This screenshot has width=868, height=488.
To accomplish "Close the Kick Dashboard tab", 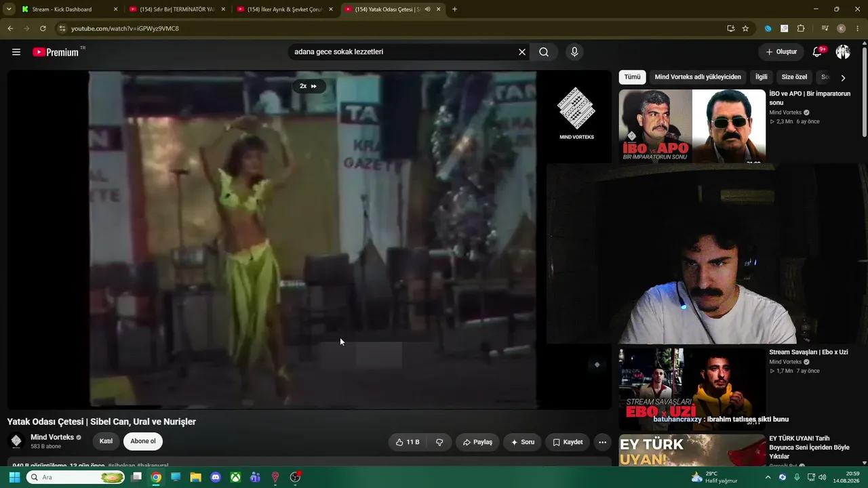I will coord(116,9).
